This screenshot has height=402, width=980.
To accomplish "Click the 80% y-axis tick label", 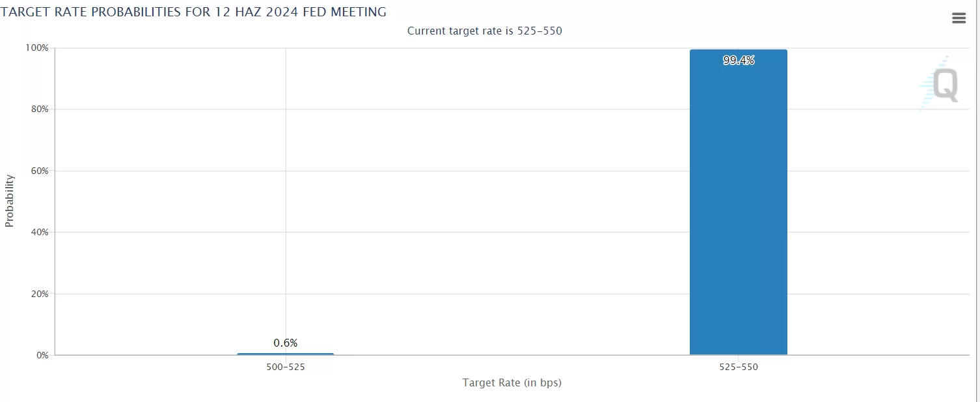I will pos(39,109).
